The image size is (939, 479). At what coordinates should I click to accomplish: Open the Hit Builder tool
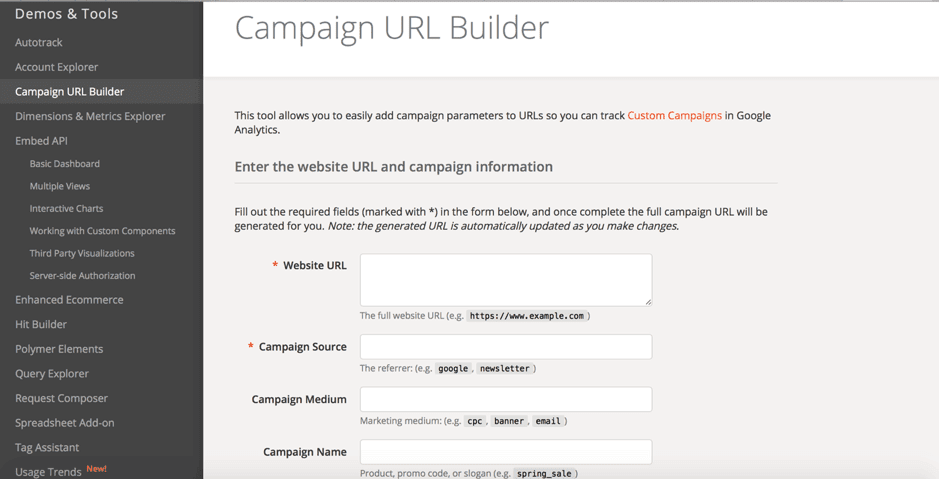[41, 324]
